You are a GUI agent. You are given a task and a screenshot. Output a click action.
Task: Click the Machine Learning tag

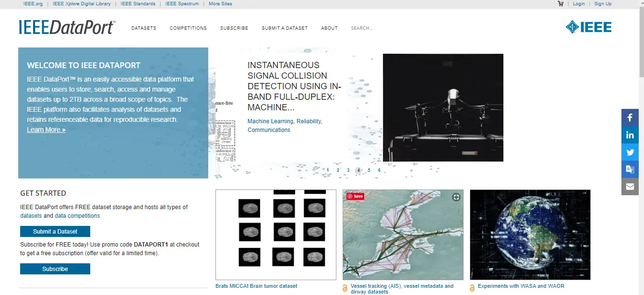270,121
